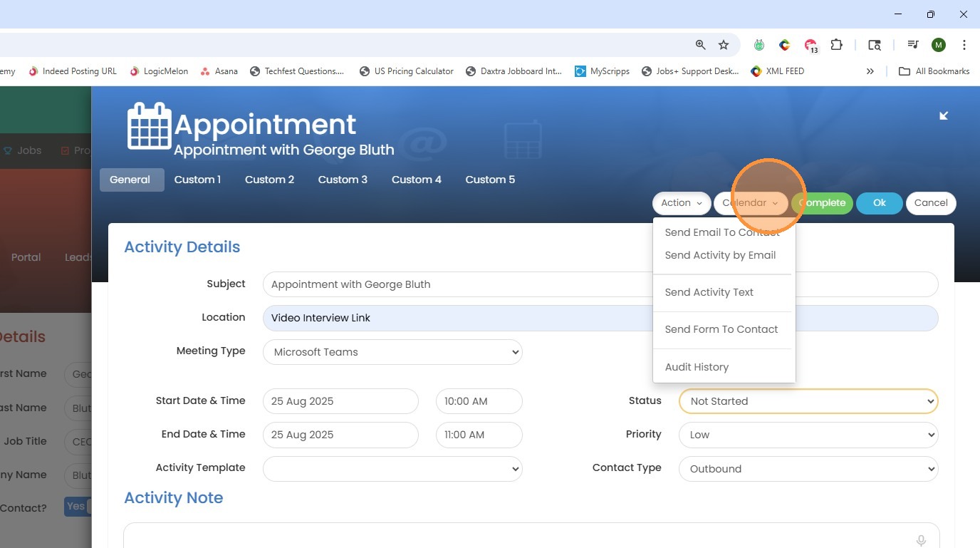Open the Calendar dropdown button

(x=751, y=203)
